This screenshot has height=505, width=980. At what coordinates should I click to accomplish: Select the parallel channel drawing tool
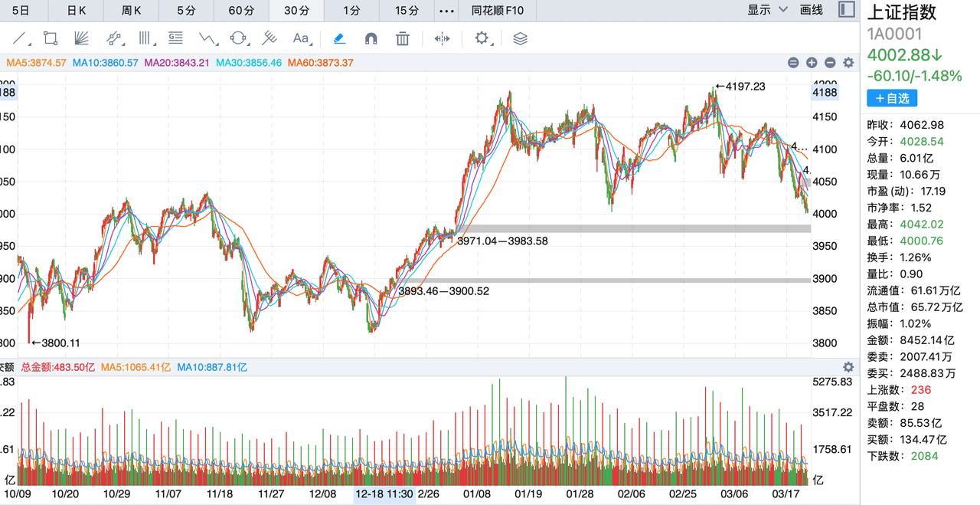point(114,38)
